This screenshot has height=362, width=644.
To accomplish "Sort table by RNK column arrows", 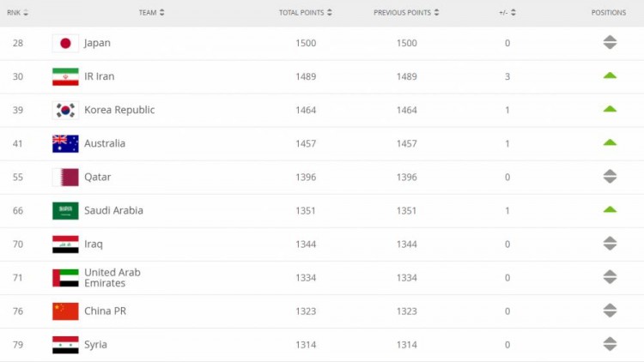I will (26, 13).
